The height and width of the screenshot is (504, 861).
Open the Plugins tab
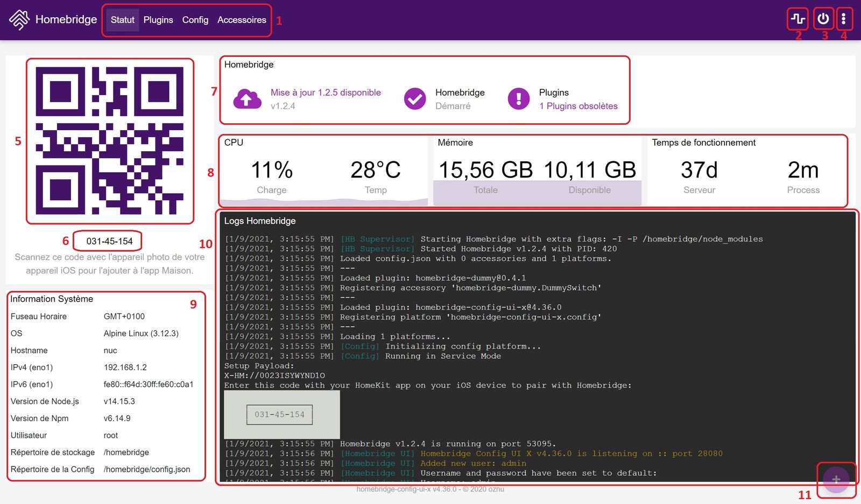pos(158,20)
